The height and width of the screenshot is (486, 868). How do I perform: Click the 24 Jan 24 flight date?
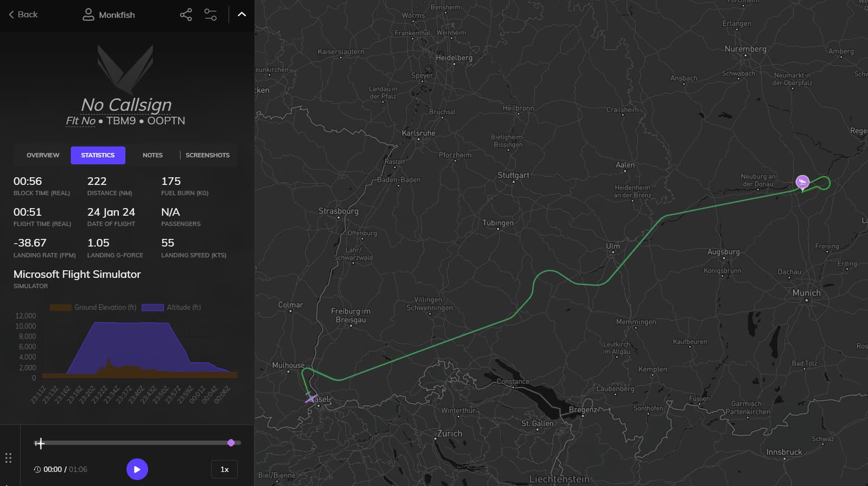tap(111, 212)
